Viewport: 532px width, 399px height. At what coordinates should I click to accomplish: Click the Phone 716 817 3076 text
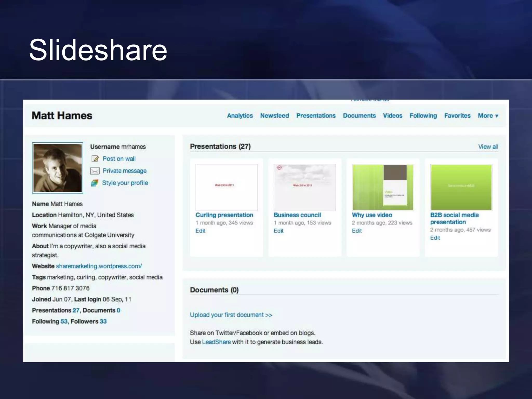[61, 288]
